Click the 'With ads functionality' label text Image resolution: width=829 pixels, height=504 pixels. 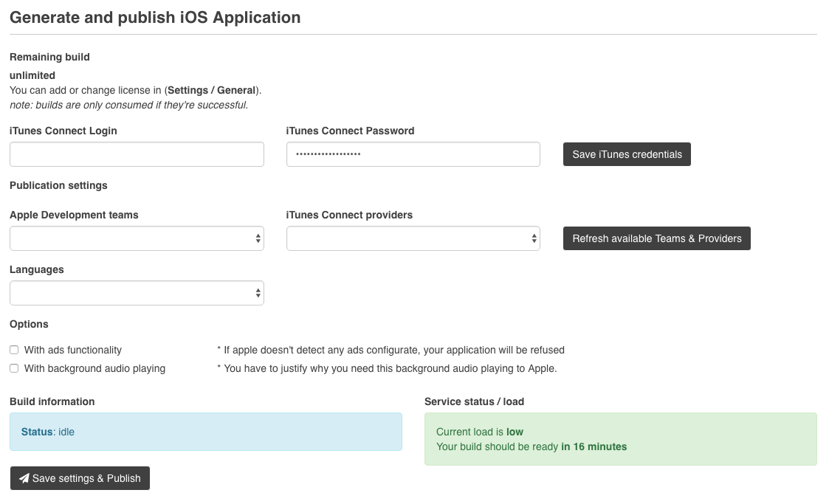pyautogui.click(x=72, y=350)
